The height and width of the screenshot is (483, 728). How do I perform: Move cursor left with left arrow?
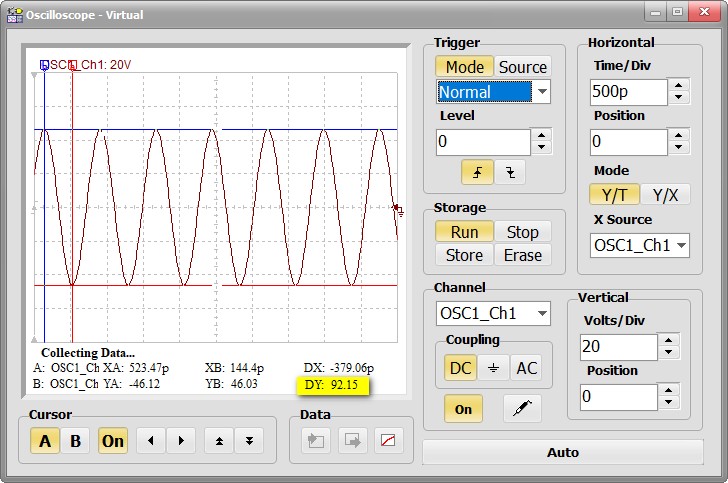(149, 441)
